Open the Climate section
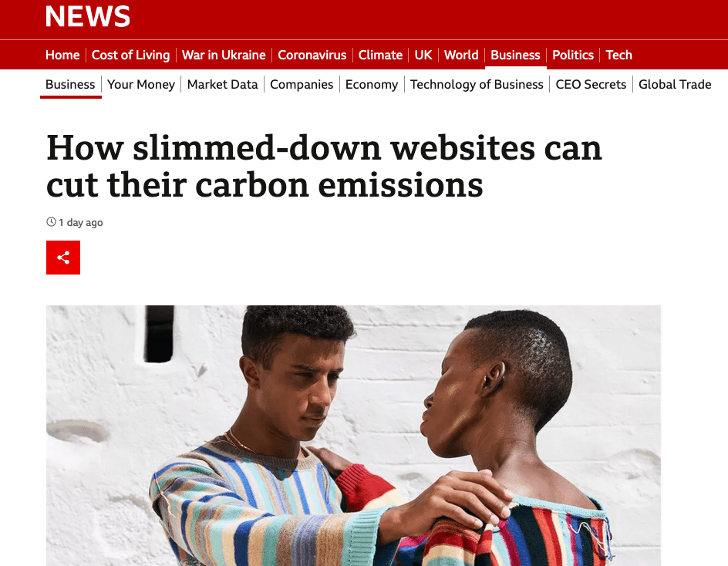Image resolution: width=728 pixels, height=566 pixels. (380, 55)
